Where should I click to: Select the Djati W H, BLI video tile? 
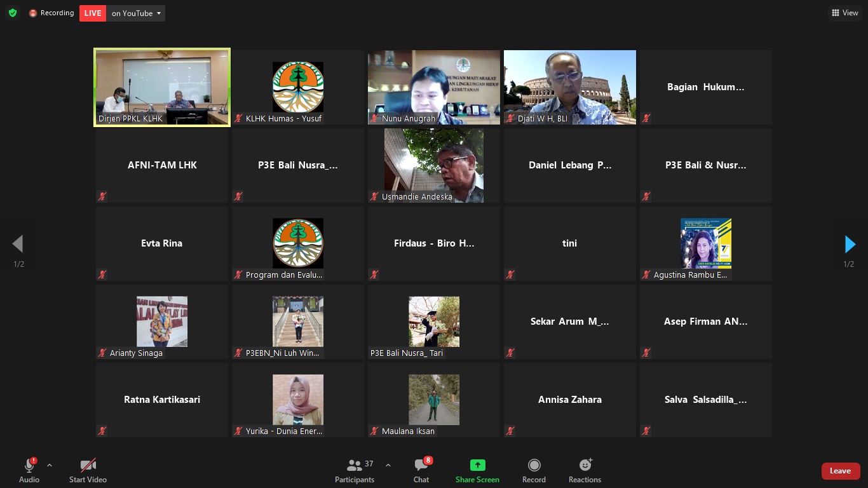[569, 88]
